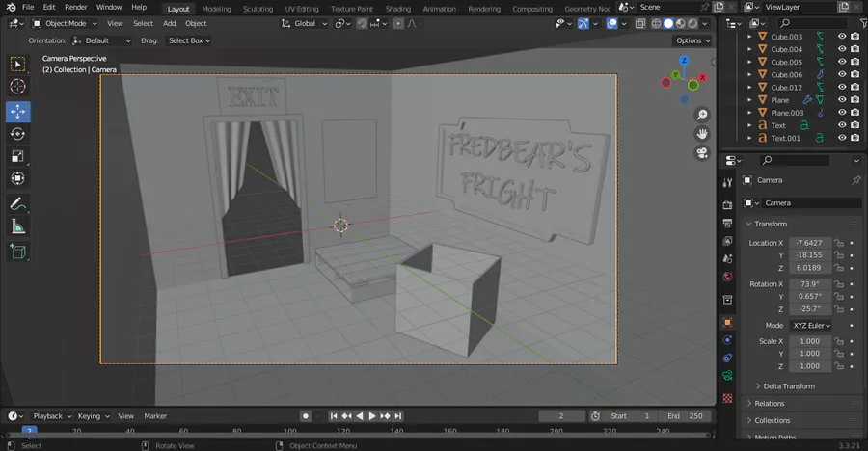Toggle camera view with camera icon
Viewport: 868px width, 451px height.
coord(702,152)
